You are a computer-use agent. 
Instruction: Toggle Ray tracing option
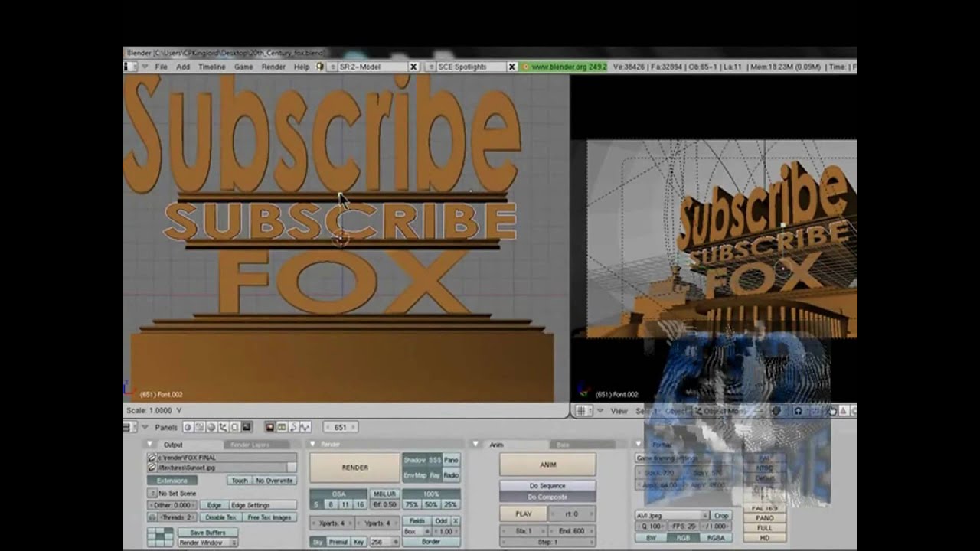click(434, 475)
